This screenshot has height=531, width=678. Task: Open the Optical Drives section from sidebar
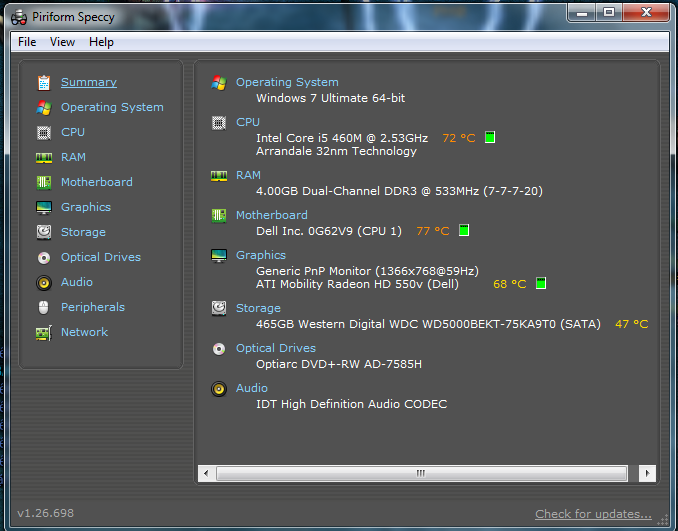click(101, 257)
